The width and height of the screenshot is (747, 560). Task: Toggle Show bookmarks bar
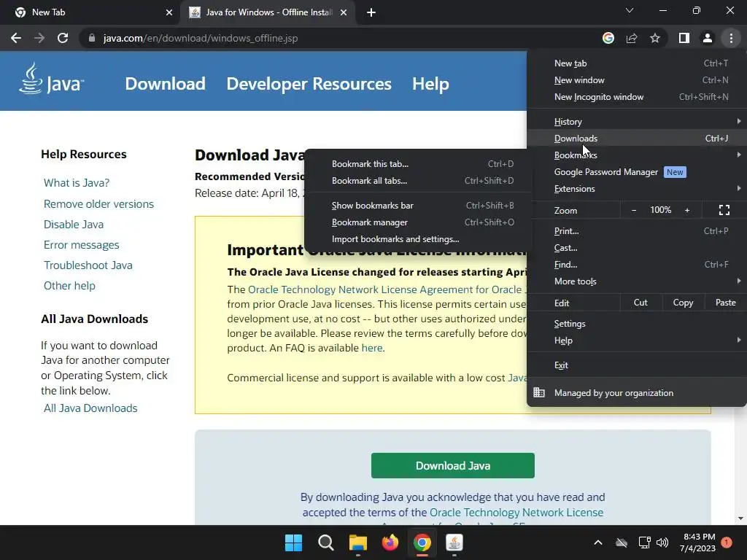pos(418,206)
